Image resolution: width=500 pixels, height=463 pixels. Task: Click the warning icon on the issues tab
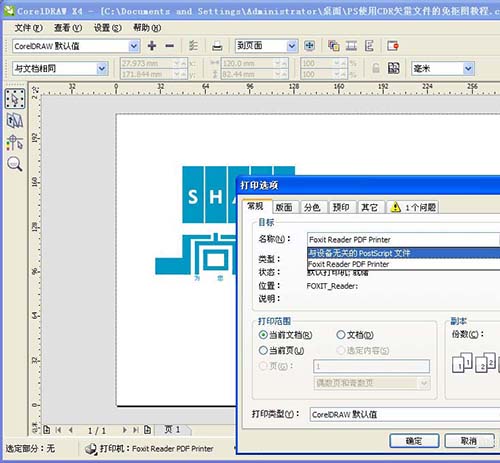click(395, 207)
